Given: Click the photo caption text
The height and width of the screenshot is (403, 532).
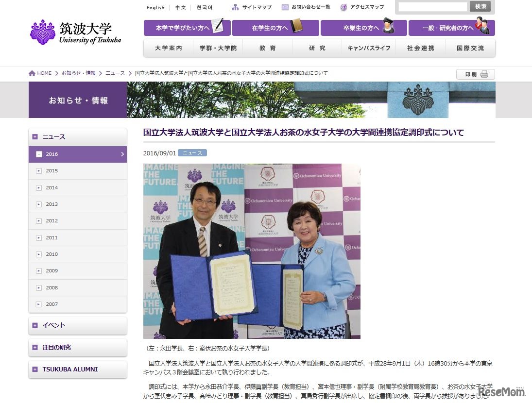Looking at the screenshot, I should coord(207,349).
